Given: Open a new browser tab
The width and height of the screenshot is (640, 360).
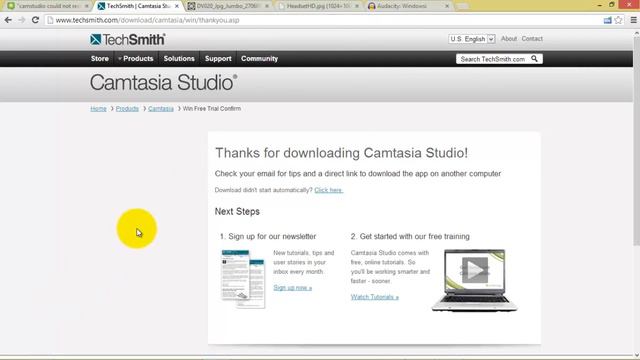Looking at the screenshot, I should (x=462, y=6).
